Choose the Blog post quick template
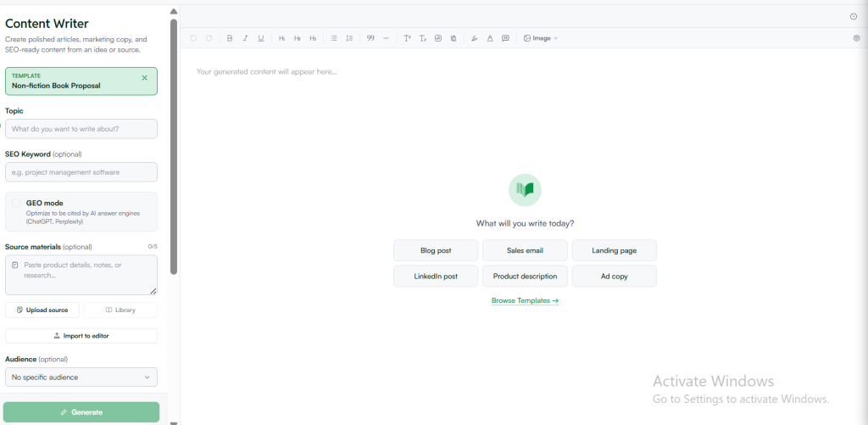Viewport: 868px width, 425px height. (436, 250)
